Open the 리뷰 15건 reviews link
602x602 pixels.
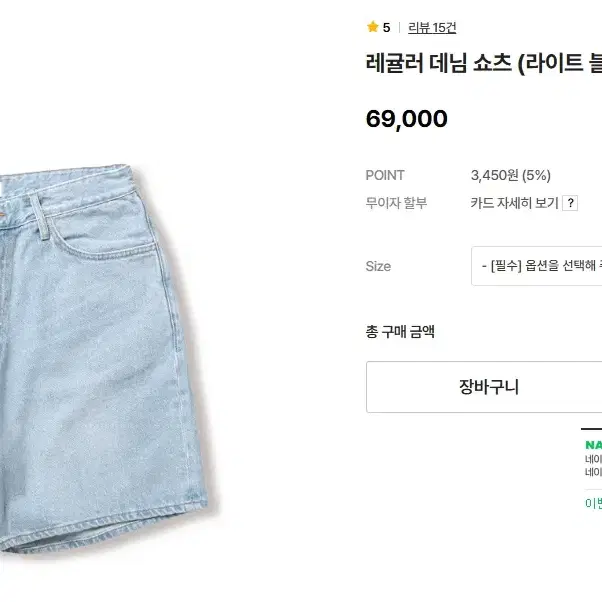432,28
